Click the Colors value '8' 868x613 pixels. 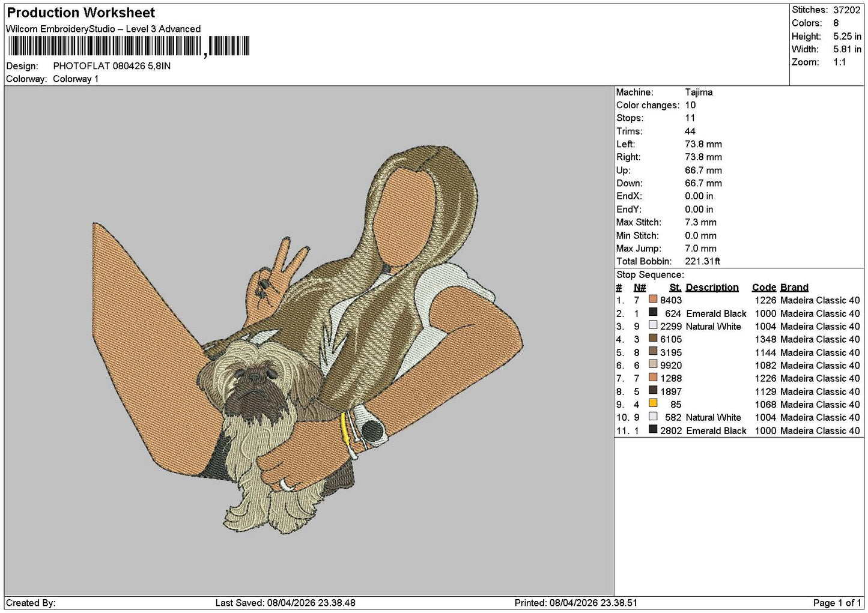click(836, 23)
